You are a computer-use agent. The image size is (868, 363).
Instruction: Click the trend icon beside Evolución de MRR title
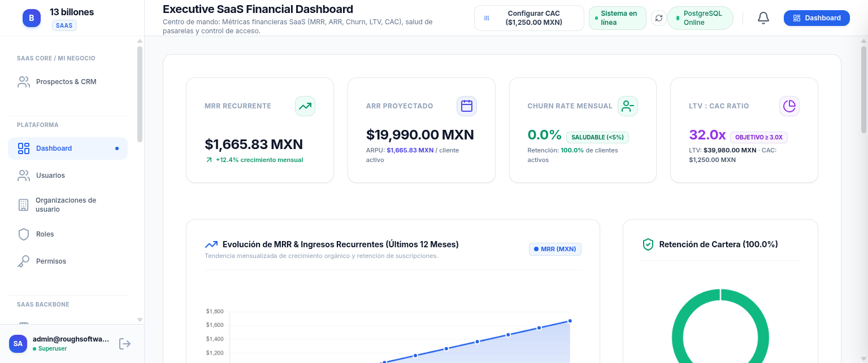tap(211, 244)
